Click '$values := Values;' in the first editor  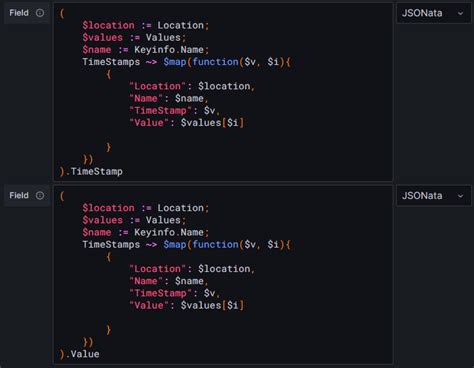click(x=134, y=38)
